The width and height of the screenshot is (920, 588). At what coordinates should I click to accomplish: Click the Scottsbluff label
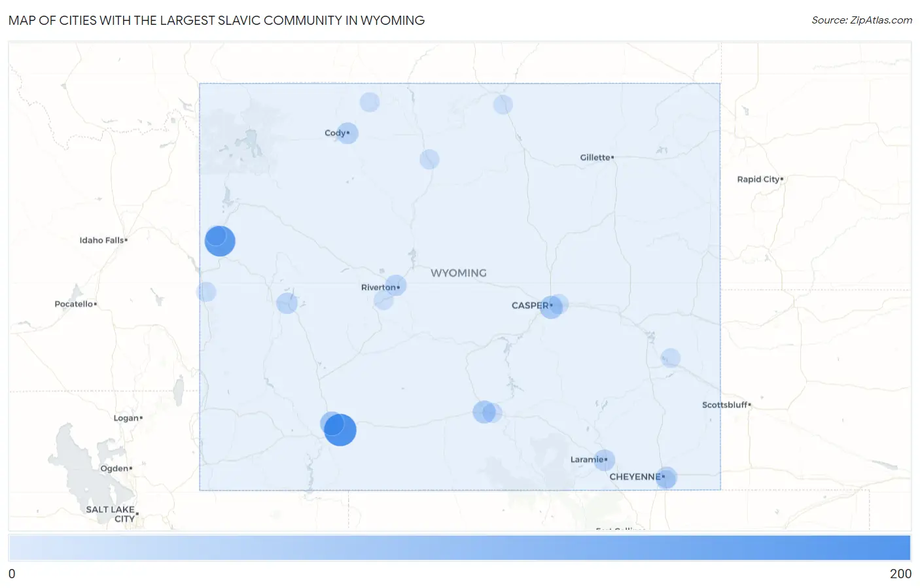724,405
